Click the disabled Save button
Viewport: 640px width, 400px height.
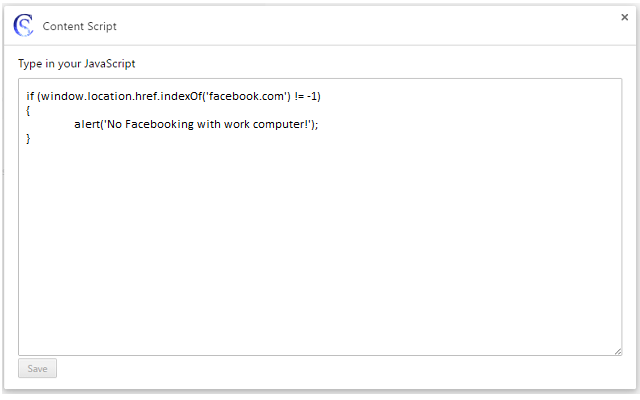tap(37, 368)
